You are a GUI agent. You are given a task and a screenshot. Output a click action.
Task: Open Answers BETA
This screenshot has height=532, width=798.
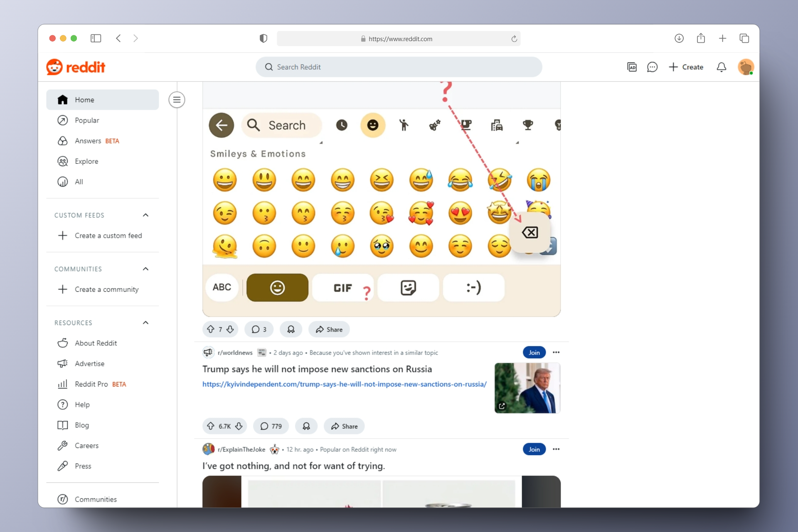pyautogui.click(x=103, y=141)
